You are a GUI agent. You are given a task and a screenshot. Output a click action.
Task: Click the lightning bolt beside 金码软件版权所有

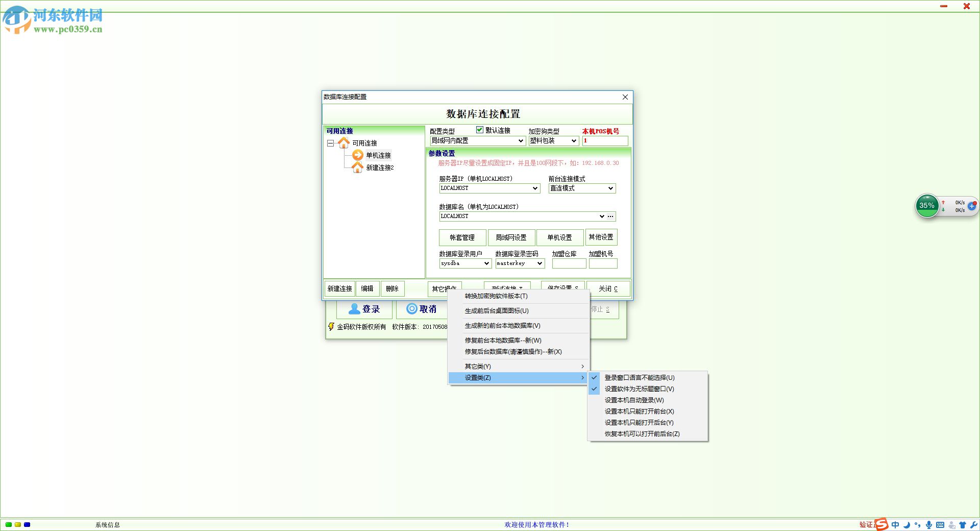331,327
